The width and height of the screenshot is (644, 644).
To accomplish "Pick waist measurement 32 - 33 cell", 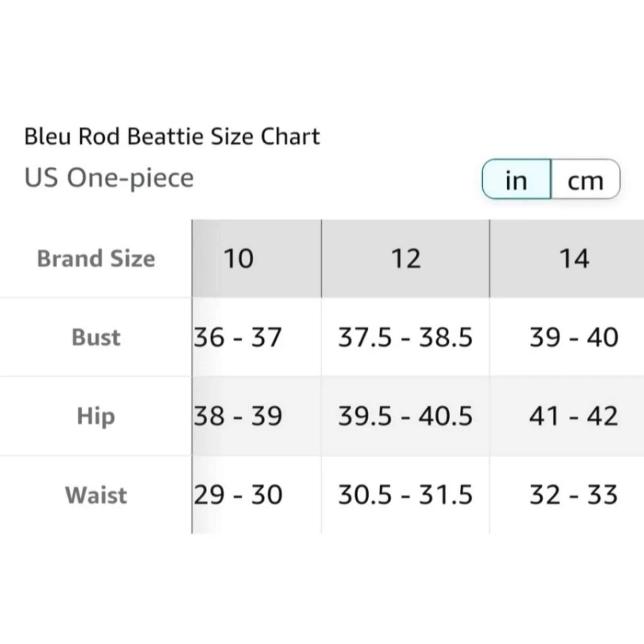I will pyautogui.click(x=574, y=495).
